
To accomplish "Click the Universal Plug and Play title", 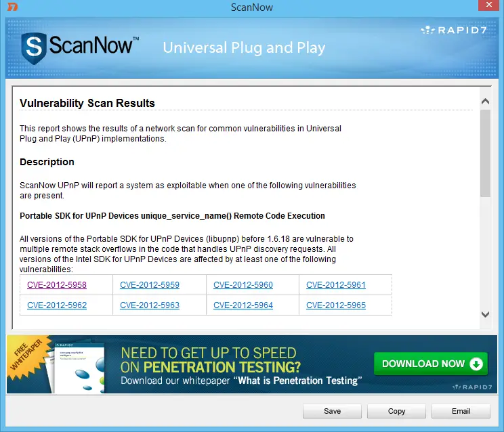I will coord(244,48).
